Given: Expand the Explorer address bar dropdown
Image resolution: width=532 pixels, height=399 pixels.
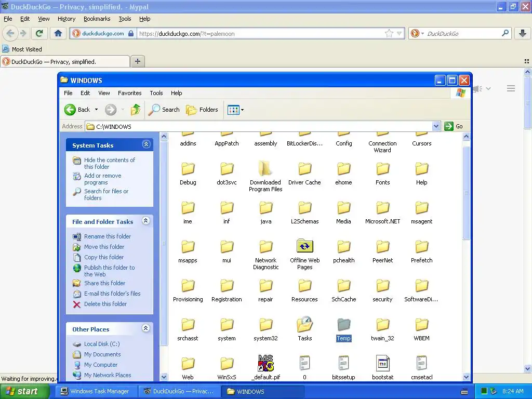Looking at the screenshot, I should click(x=436, y=127).
